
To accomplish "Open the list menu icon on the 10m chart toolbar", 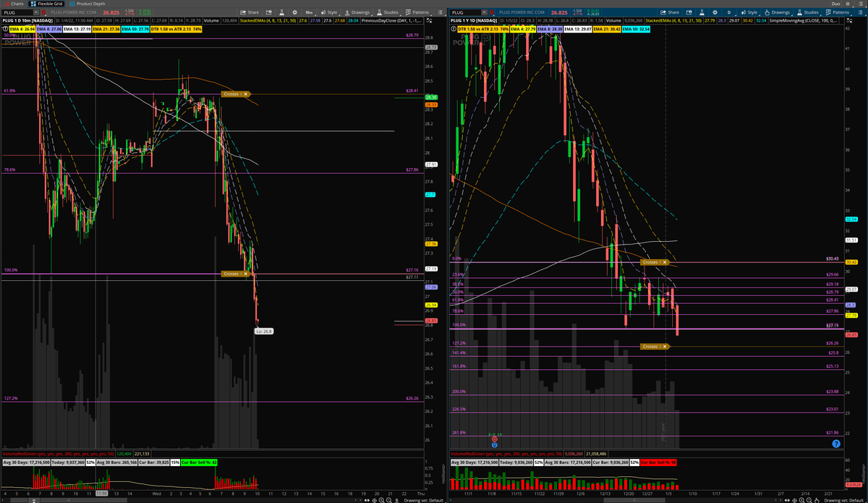I will coord(440,12).
